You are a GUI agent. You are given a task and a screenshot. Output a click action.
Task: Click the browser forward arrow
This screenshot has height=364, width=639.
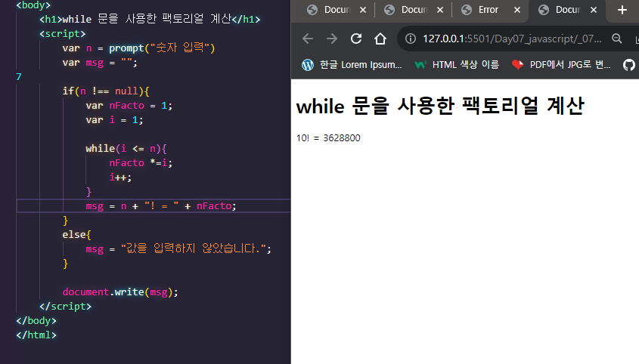[332, 39]
